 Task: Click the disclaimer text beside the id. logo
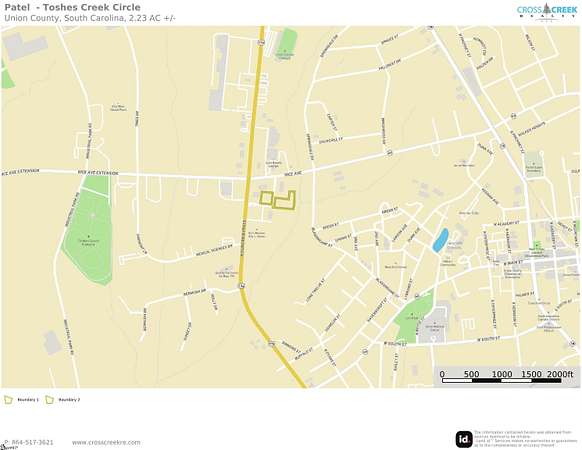coord(526,439)
